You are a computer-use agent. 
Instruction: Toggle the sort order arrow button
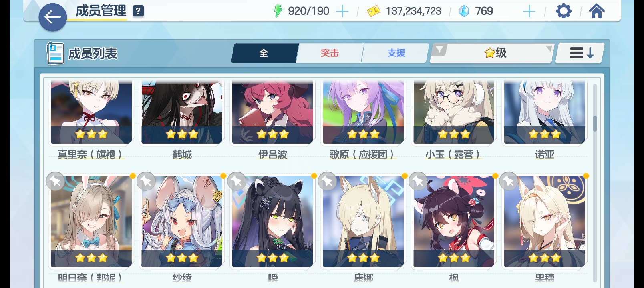tap(581, 53)
